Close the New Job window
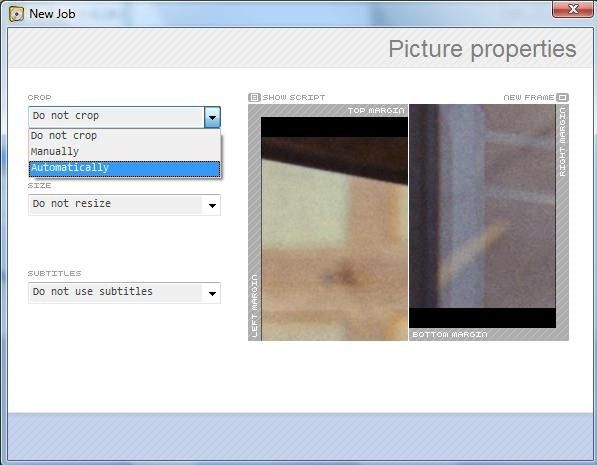 click(573, 9)
